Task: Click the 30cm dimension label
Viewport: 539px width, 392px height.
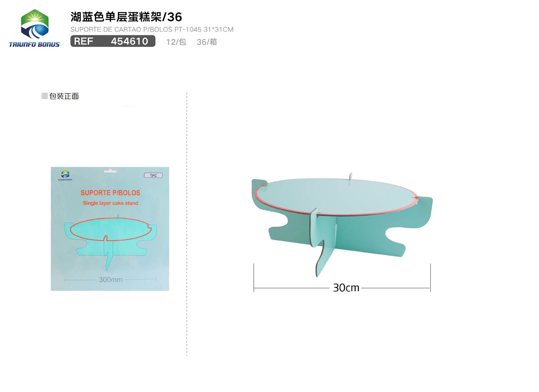Action: tap(346, 288)
